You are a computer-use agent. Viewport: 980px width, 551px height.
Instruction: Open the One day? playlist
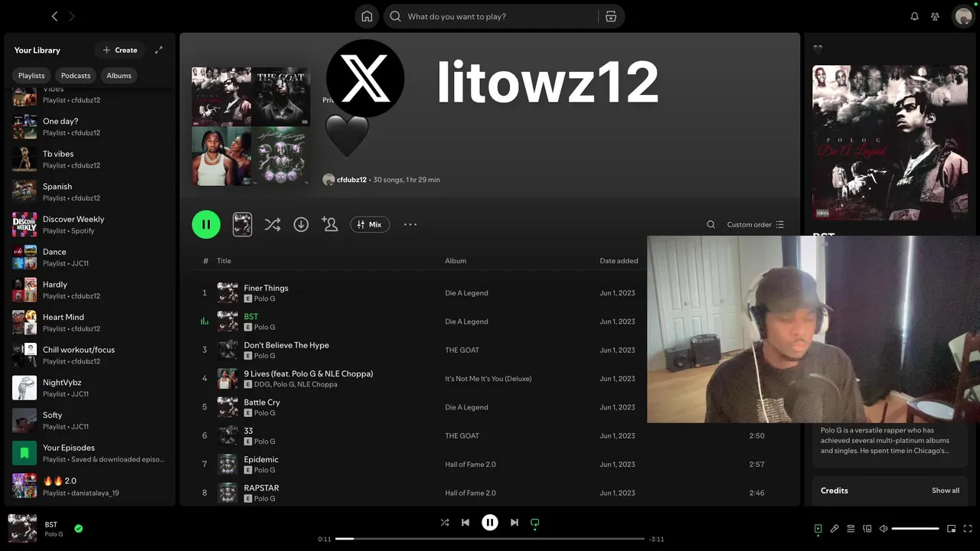90,126
